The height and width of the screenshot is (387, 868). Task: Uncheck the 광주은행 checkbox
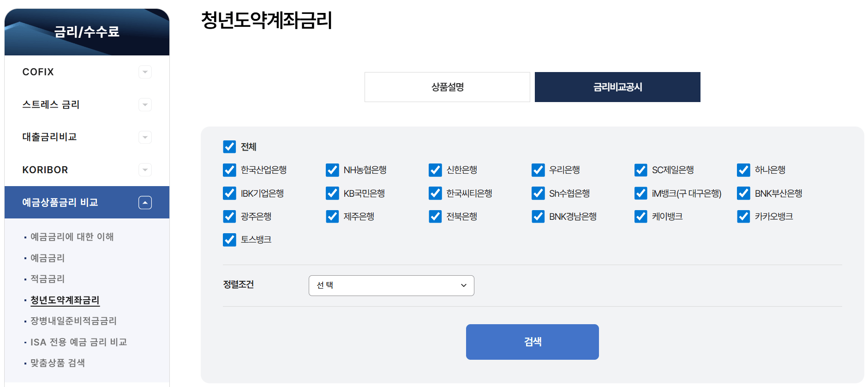click(229, 216)
